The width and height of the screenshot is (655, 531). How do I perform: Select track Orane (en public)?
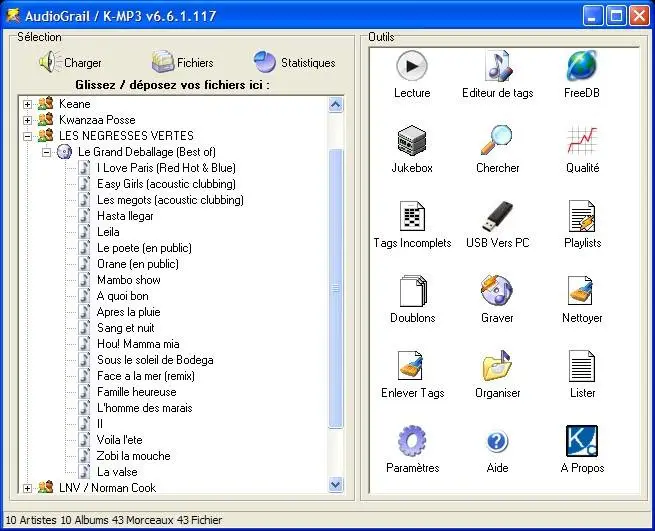(138, 264)
